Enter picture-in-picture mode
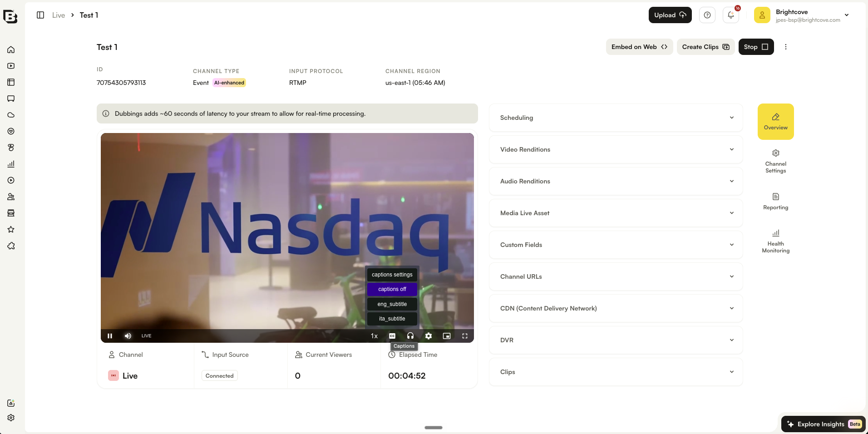This screenshot has height=434, width=868. tap(447, 336)
